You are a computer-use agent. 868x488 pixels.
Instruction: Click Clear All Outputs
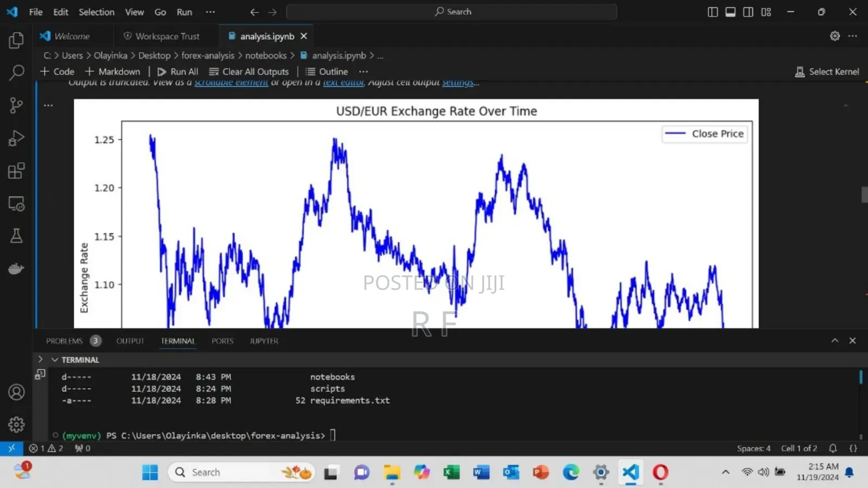(x=249, y=71)
